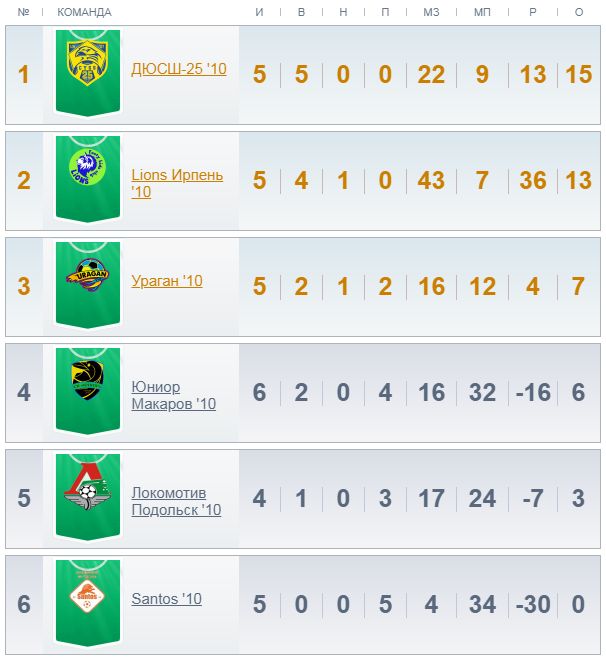Open the ДЮСШ-25 '10 team link
The width and height of the screenshot is (606, 659).
click(x=179, y=69)
